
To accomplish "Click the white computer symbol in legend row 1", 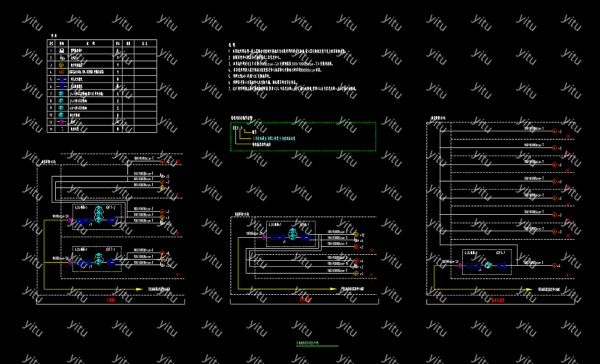I will click(x=61, y=50).
